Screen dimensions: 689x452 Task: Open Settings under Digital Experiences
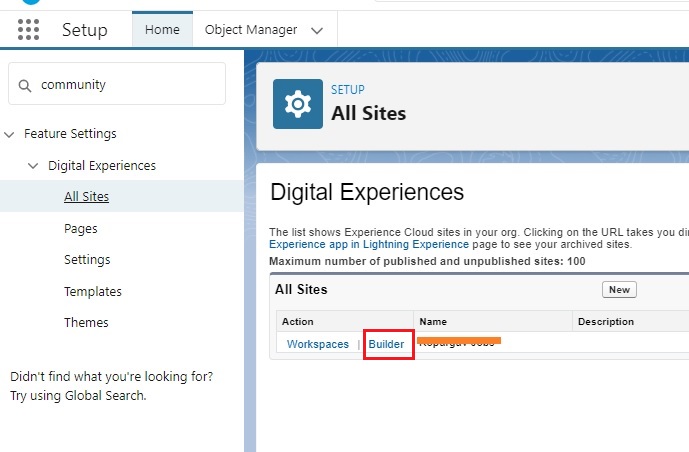pyautogui.click(x=87, y=260)
